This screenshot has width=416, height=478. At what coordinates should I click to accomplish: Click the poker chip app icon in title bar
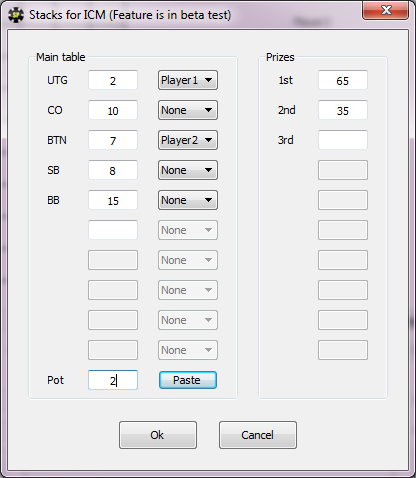[x=16, y=15]
